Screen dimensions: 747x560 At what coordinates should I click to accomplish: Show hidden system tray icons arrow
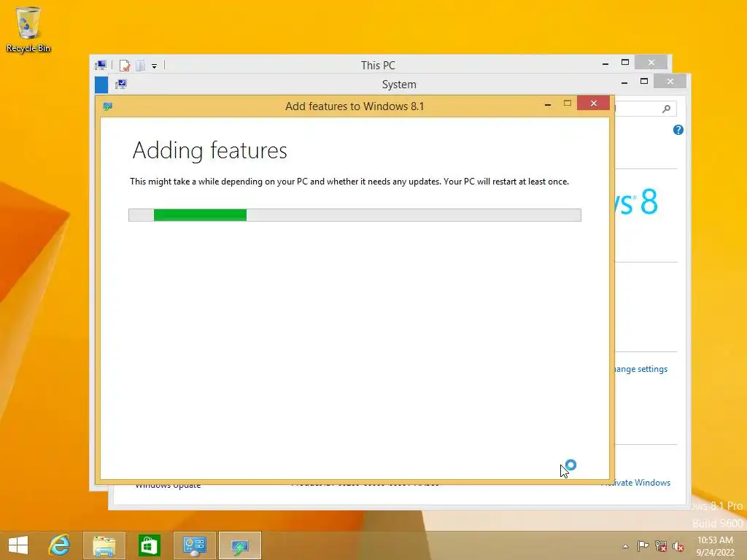625,546
